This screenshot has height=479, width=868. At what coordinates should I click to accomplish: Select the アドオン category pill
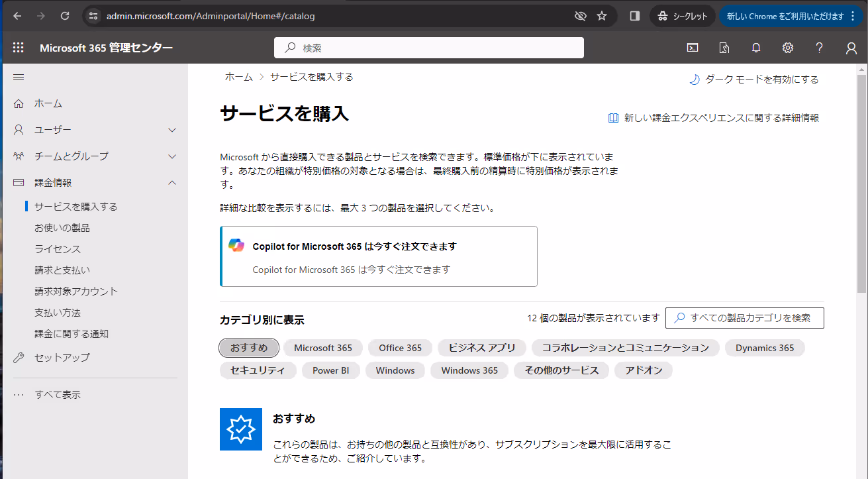pos(644,370)
